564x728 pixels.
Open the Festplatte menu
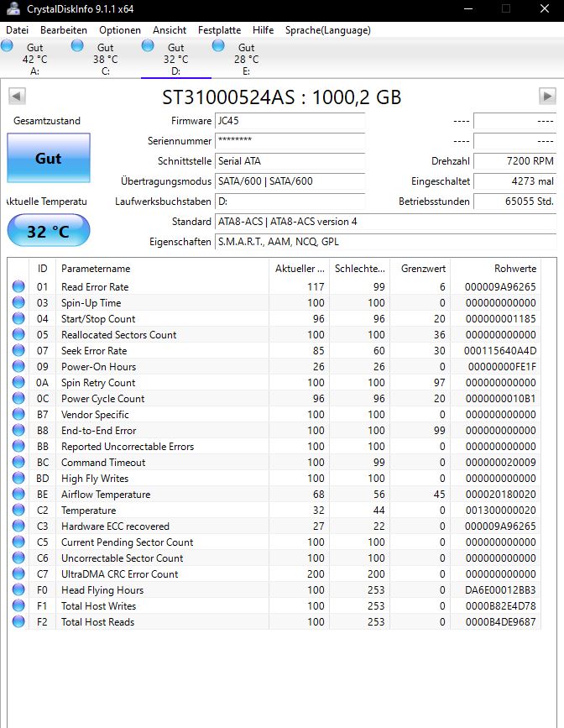[219, 30]
